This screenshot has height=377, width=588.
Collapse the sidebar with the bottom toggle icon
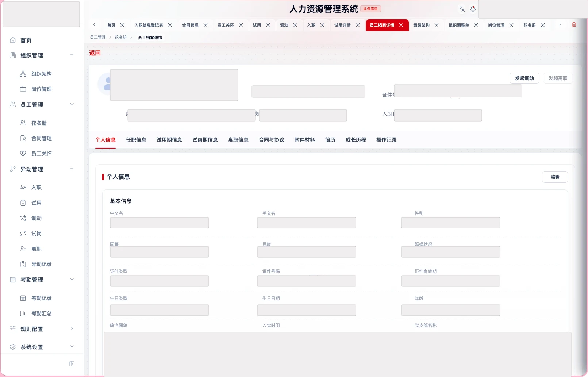[72, 364]
